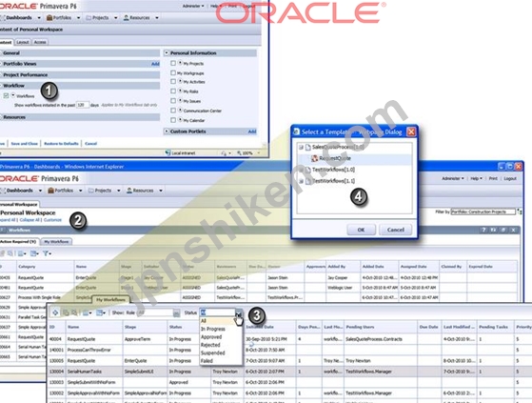Viewport: 532px width, 403px height.
Task: Click first toolbar icon in My Workflows panel
Action: point(55,312)
